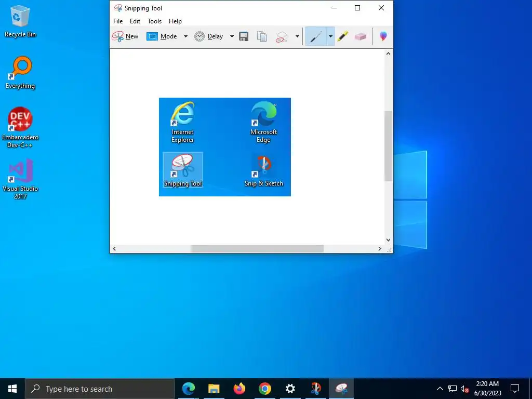Show hidden system tray icons

tap(440, 389)
